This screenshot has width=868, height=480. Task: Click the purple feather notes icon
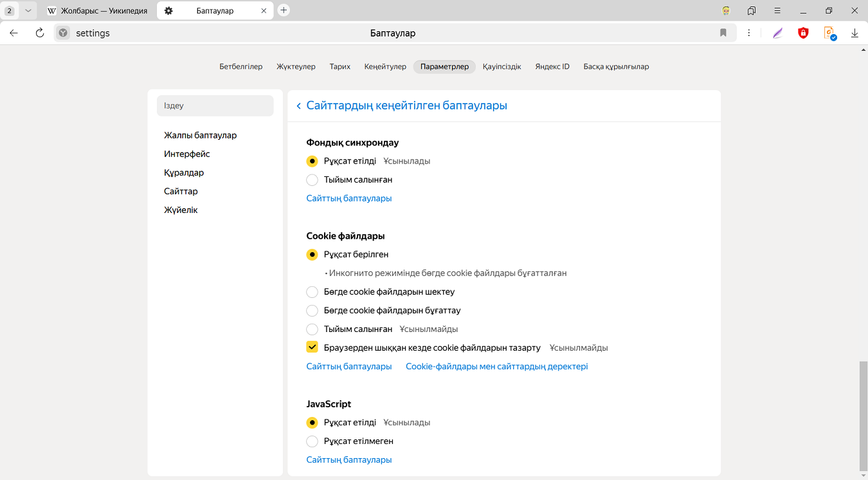(778, 33)
